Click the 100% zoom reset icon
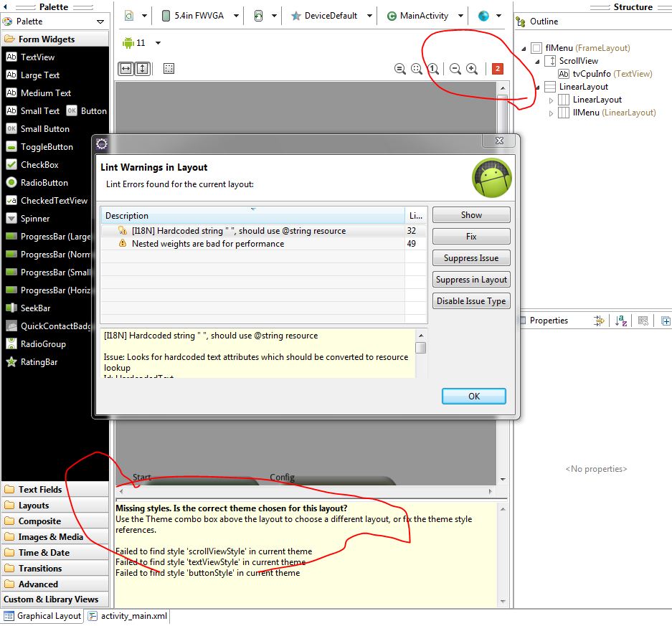The image size is (672, 626). pyautogui.click(x=432, y=69)
